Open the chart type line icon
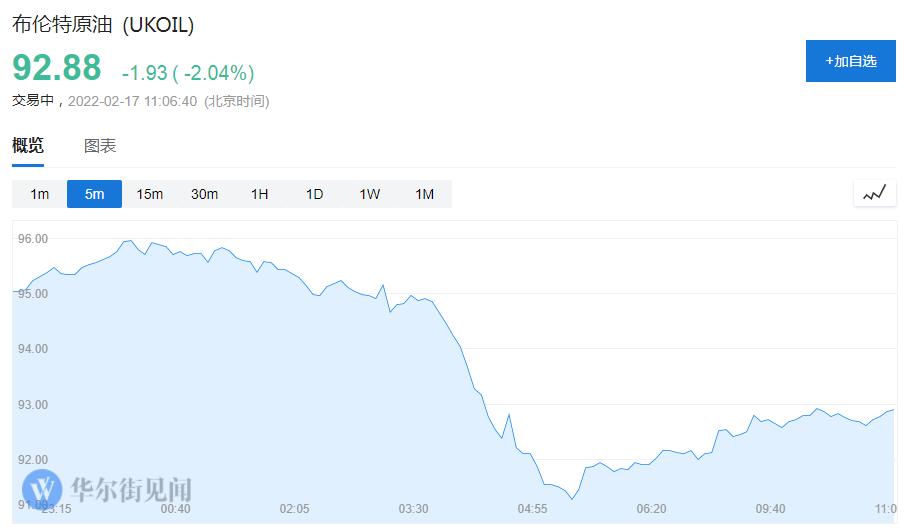Screen dimensions: 907x532 click(874, 193)
